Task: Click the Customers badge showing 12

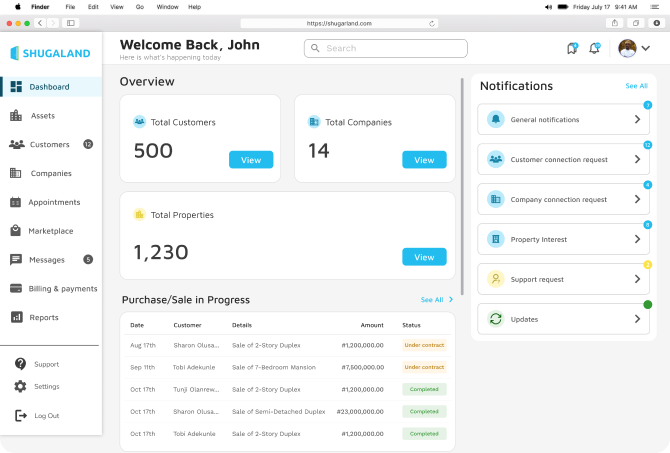Action: click(x=88, y=144)
